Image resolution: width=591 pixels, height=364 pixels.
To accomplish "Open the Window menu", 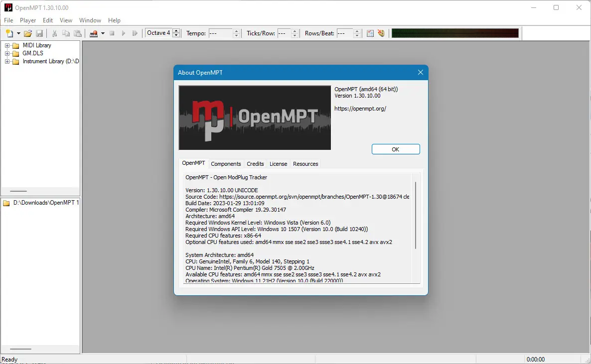I will [90, 20].
